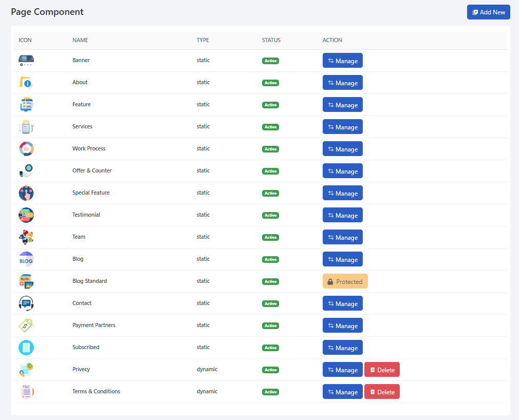Viewport: 519px width, 420px height.
Task: Delete the Privecy component
Action: (382, 369)
